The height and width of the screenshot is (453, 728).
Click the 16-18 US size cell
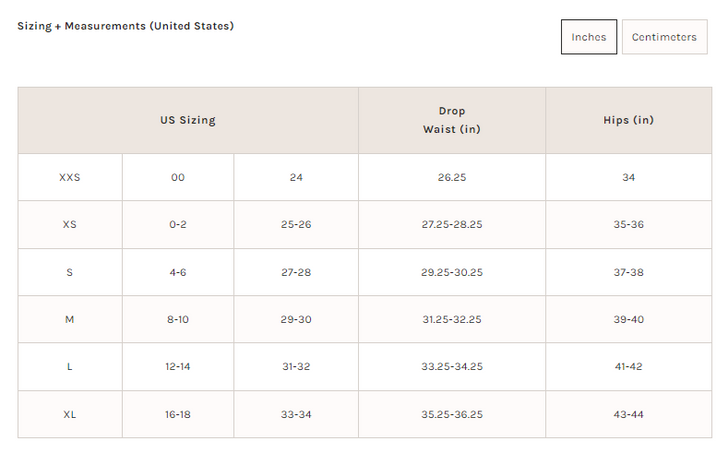pos(178,414)
